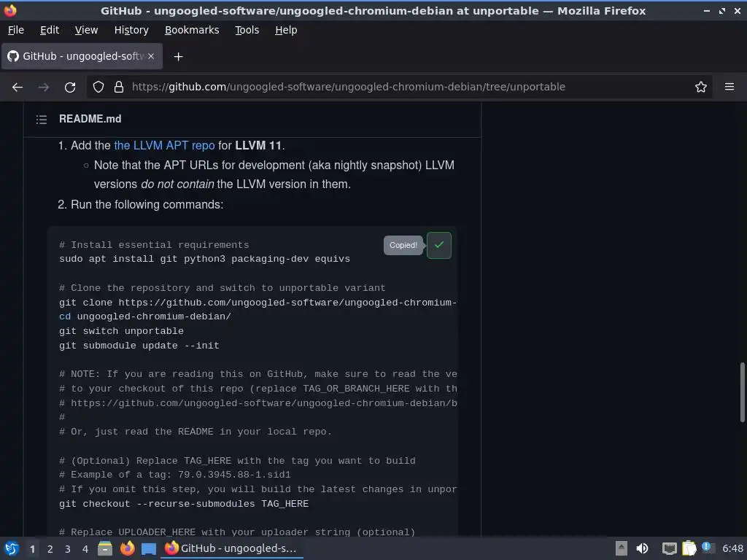This screenshot has height=560, width=747.
Task: Open the File menu
Action: [16, 30]
